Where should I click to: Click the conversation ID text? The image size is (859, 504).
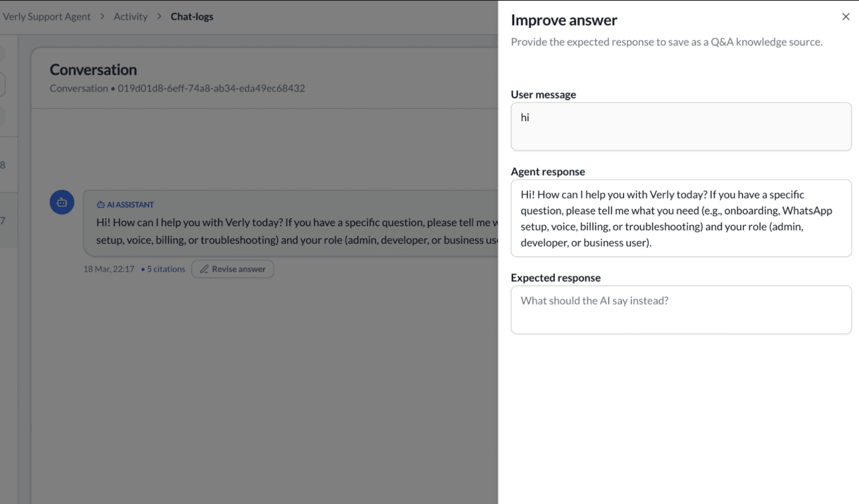211,88
